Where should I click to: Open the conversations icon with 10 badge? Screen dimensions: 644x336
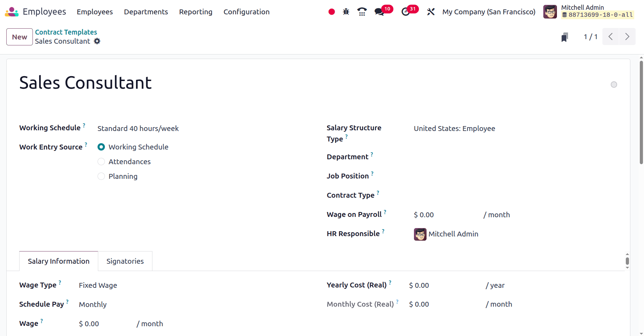click(x=379, y=12)
